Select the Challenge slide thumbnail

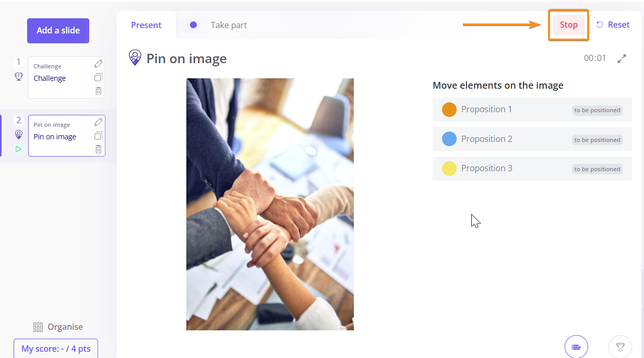click(66, 77)
